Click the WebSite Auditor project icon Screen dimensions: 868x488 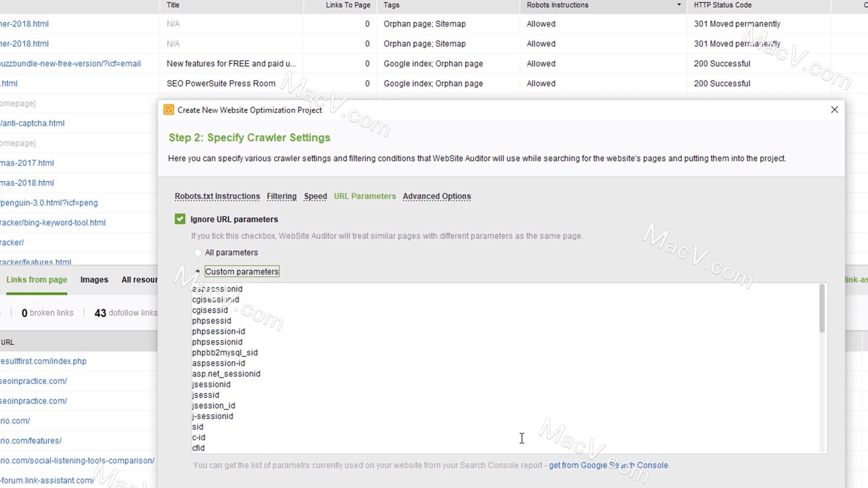(x=170, y=110)
